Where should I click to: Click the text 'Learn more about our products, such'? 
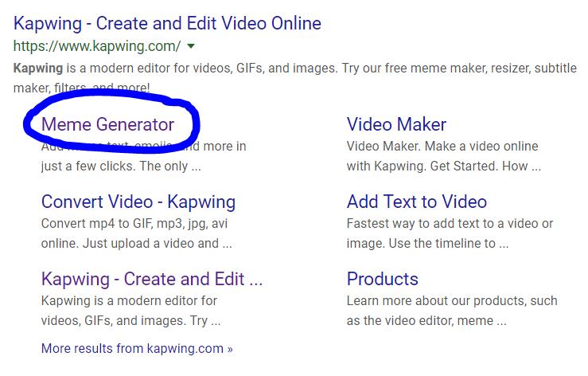pyautogui.click(x=452, y=301)
